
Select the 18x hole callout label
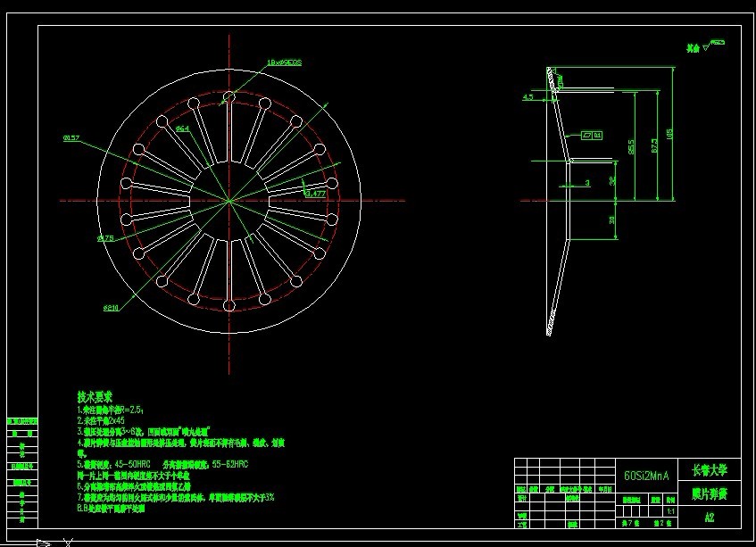click(284, 62)
